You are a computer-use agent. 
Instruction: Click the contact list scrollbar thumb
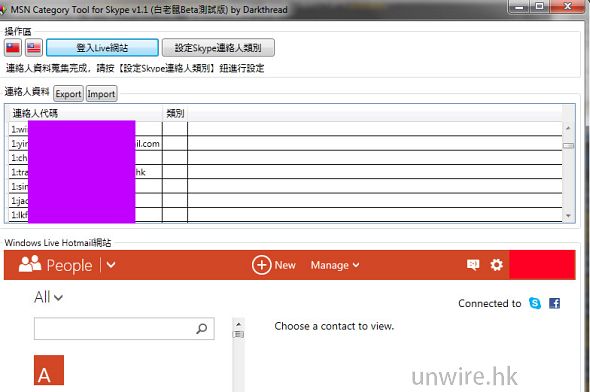point(568,146)
